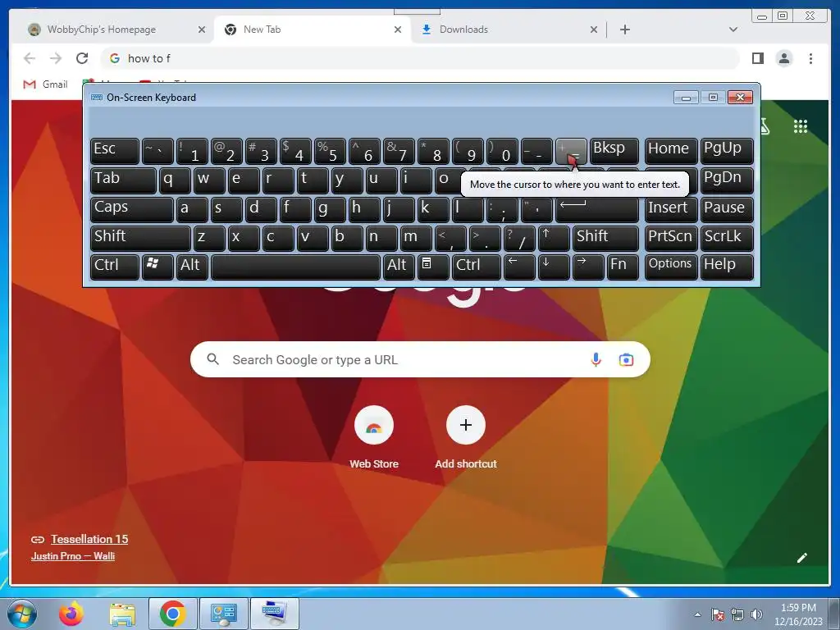840x630 pixels.
Task: Launch Firefox from the taskbar
Action: pyautogui.click(x=71, y=614)
